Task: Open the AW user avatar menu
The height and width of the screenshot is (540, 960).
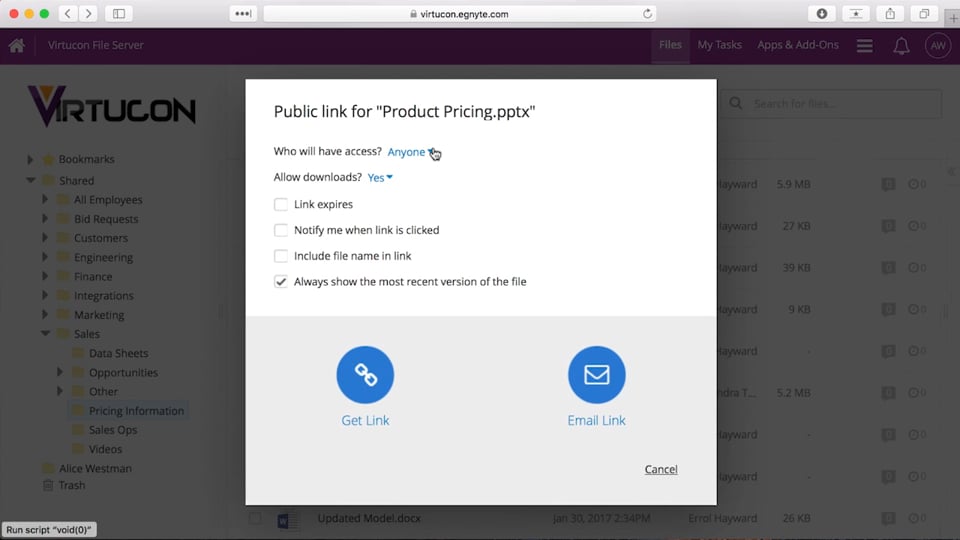Action: click(937, 46)
